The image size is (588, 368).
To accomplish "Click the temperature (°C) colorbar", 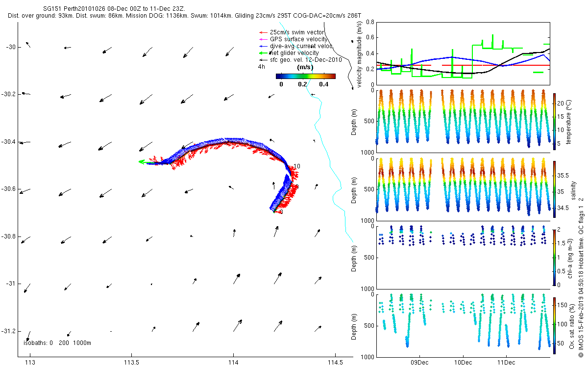I will (x=554, y=121).
